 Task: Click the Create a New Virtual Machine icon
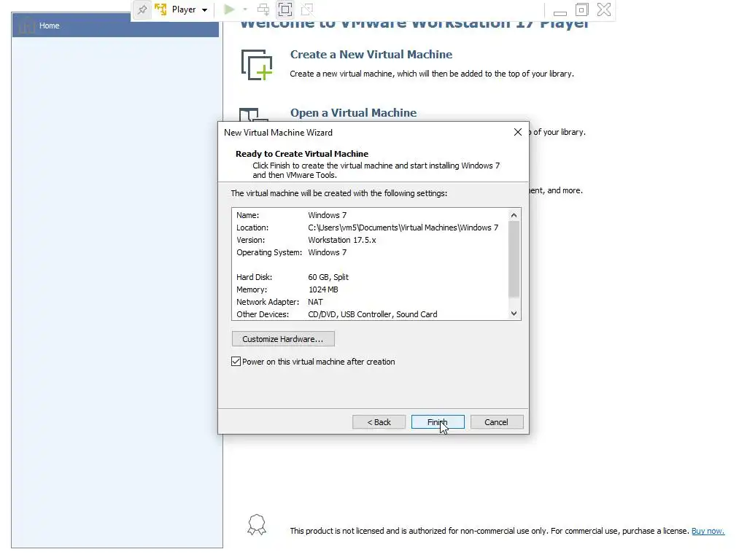point(257,64)
